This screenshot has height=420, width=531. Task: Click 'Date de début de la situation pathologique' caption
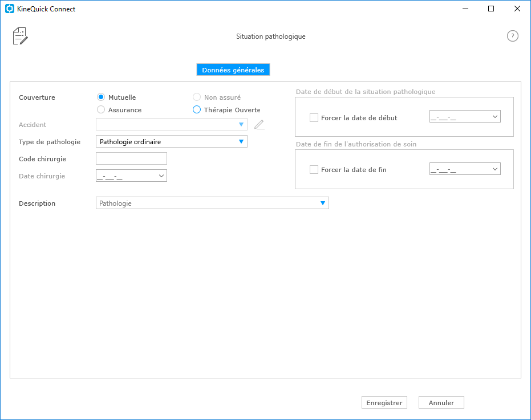[x=366, y=92]
